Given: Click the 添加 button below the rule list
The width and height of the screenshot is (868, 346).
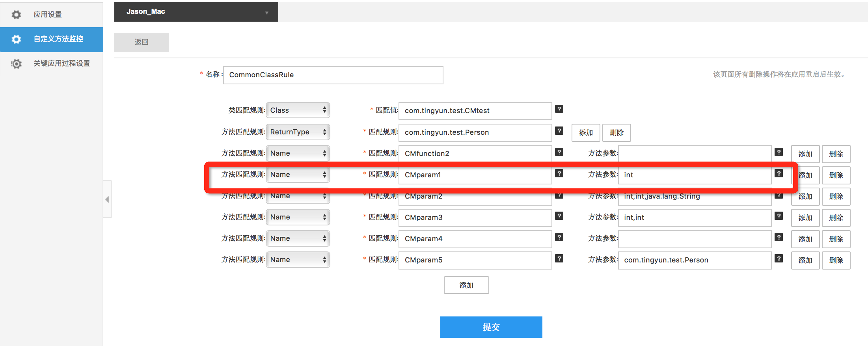Looking at the screenshot, I should coord(466,285).
